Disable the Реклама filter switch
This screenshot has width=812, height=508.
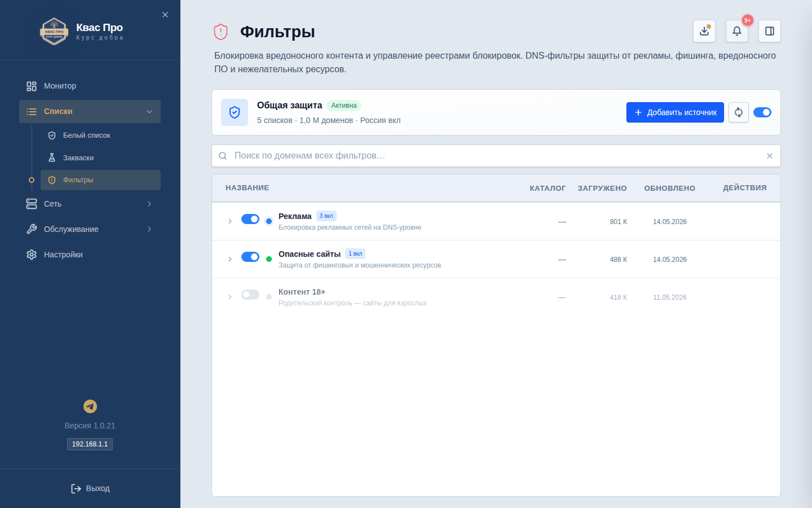(250, 219)
